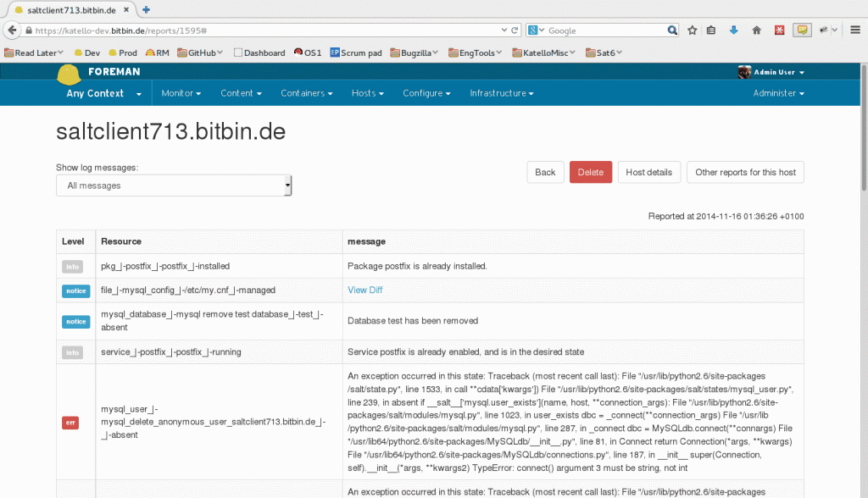The width and height of the screenshot is (868, 498).
Task: Click the browser back arrow button
Action: tap(11, 30)
